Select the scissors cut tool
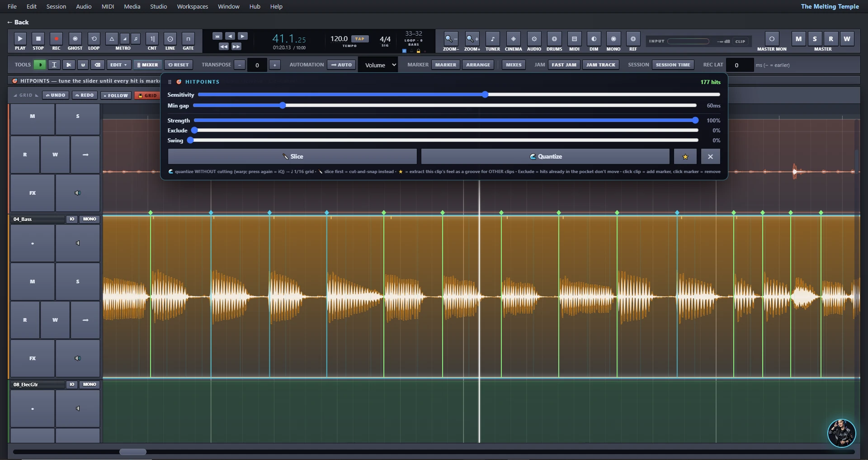Viewport: 868px width, 460px height. tap(69, 65)
